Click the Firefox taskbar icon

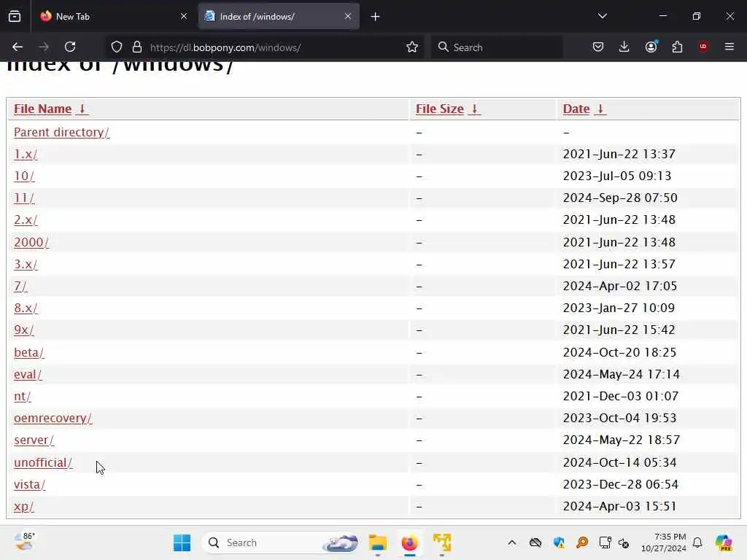[x=410, y=542]
